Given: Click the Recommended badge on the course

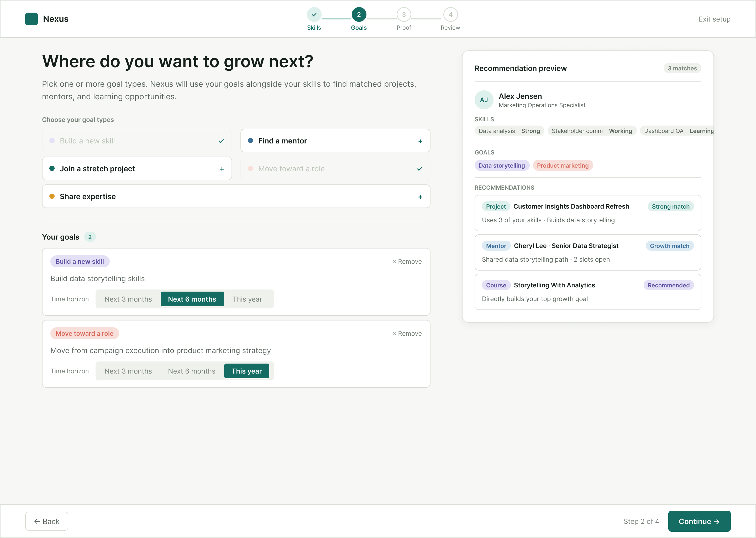Looking at the screenshot, I should (x=668, y=285).
